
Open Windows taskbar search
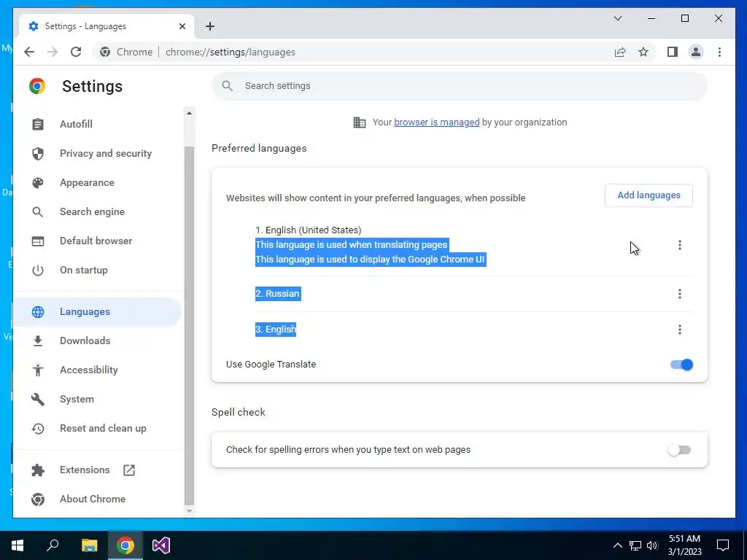coord(53,545)
